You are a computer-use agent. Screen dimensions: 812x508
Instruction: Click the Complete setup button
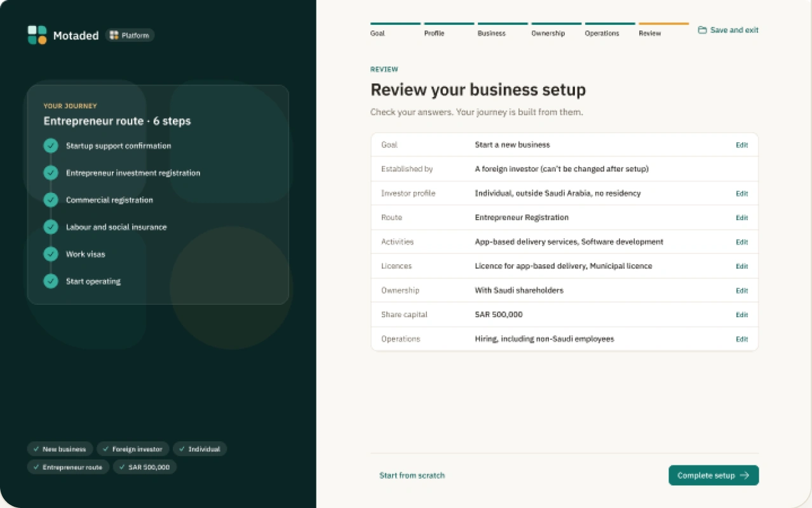click(714, 475)
